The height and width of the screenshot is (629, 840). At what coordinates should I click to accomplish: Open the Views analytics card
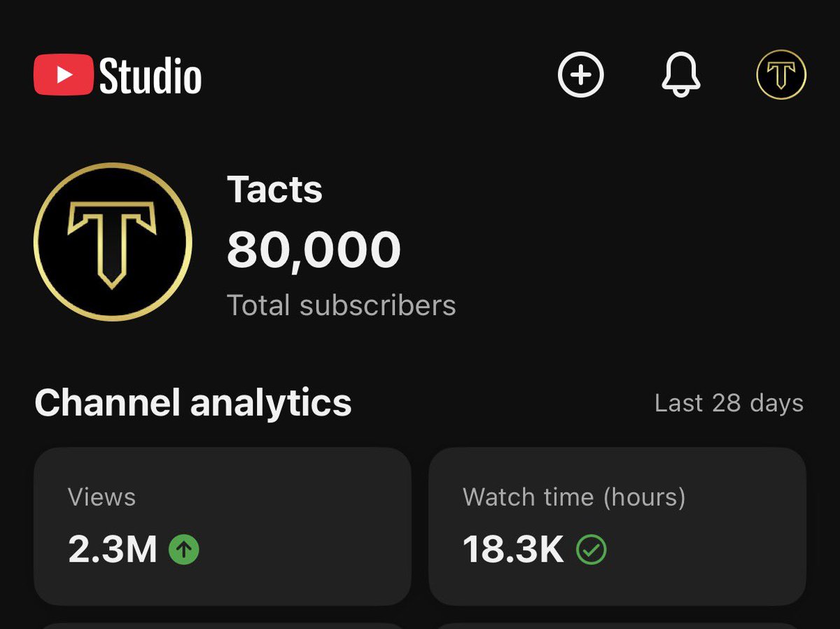coord(223,526)
